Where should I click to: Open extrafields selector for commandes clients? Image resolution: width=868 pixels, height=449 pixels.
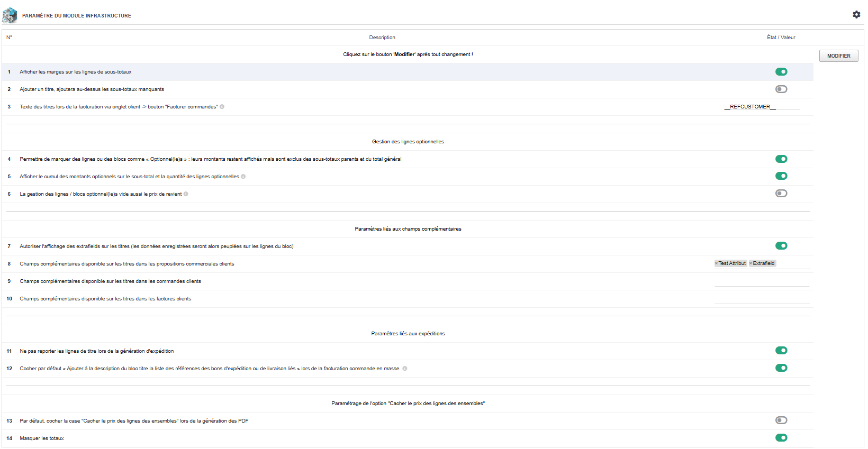(x=762, y=281)
